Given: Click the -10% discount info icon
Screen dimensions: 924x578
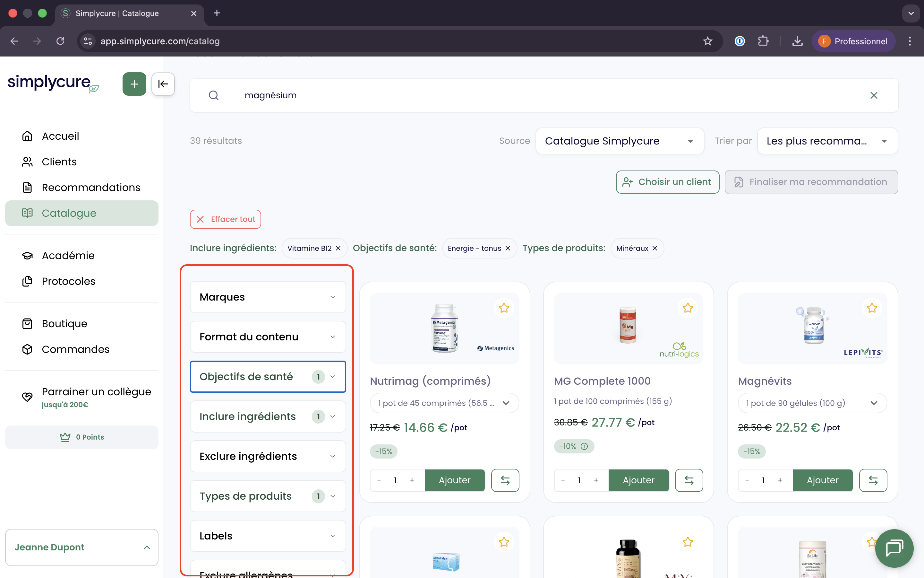Looking at the screenshot, I should coord(584,446).
